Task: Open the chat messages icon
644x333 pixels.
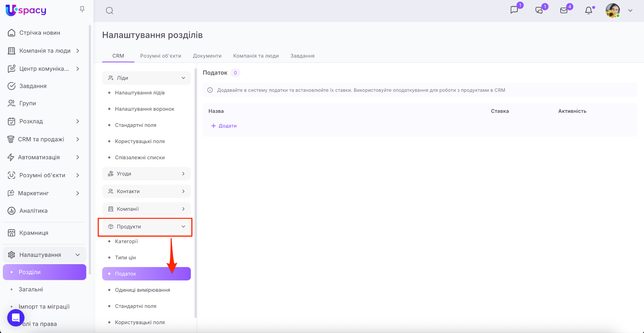Action: 514,10
